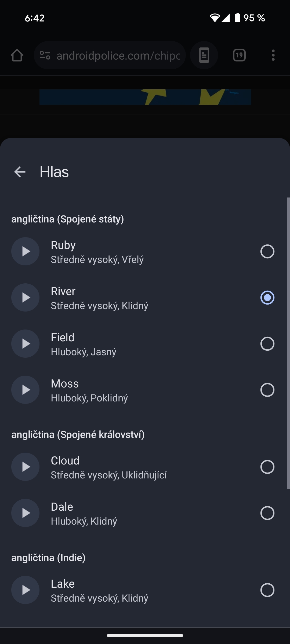Play the Ruby voice preview

[25, 251]
